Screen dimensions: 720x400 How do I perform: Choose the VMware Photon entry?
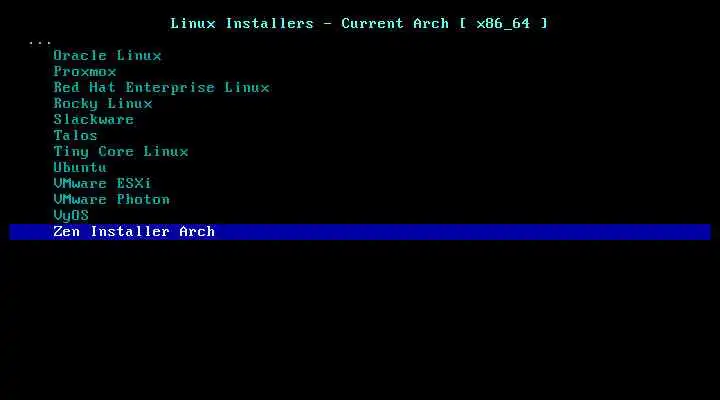click(112, 200)
